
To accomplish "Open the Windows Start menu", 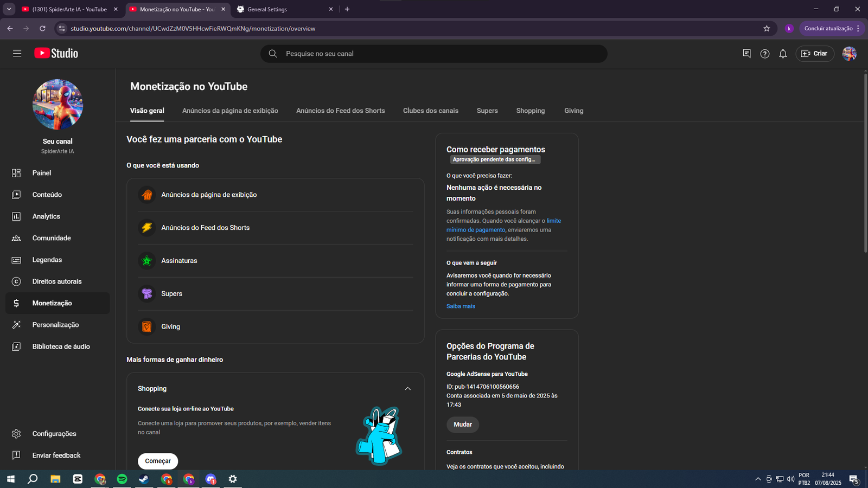I will [x=10, y=479].
